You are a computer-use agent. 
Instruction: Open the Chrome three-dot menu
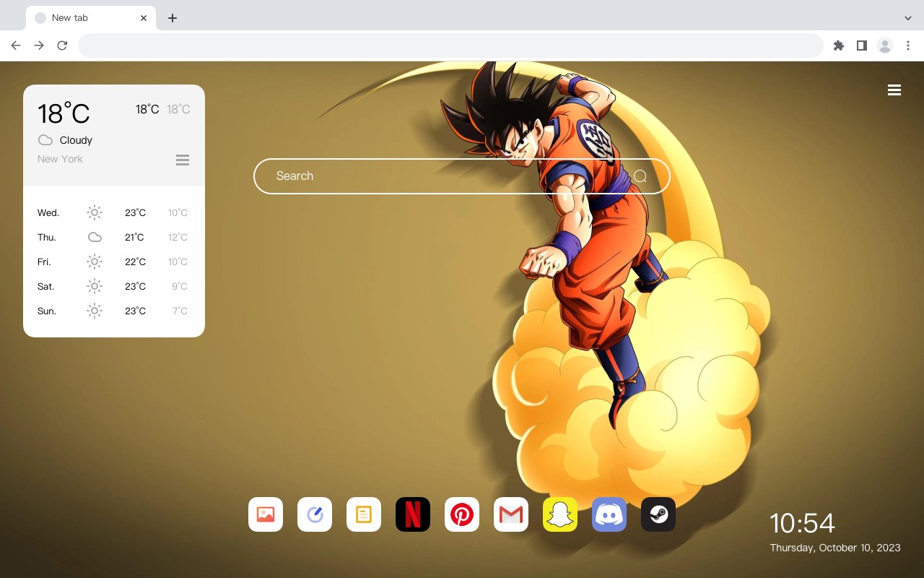tap(908, 46)
